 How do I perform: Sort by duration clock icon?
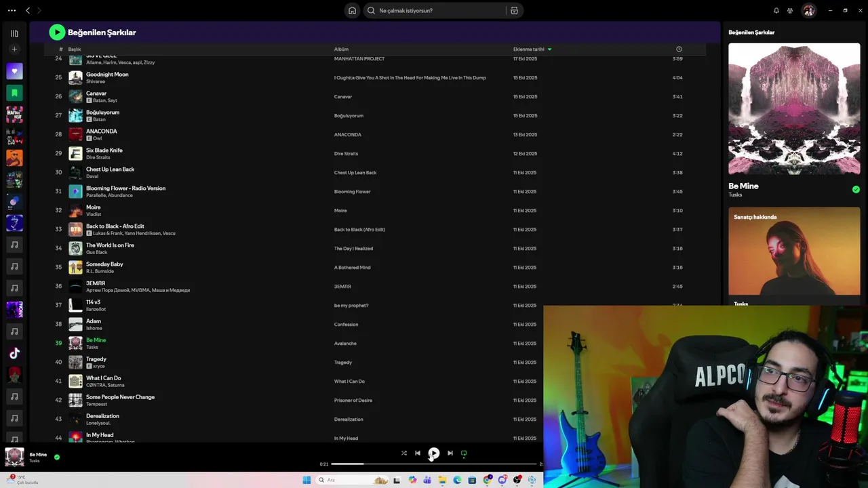(x=679, y=49)
